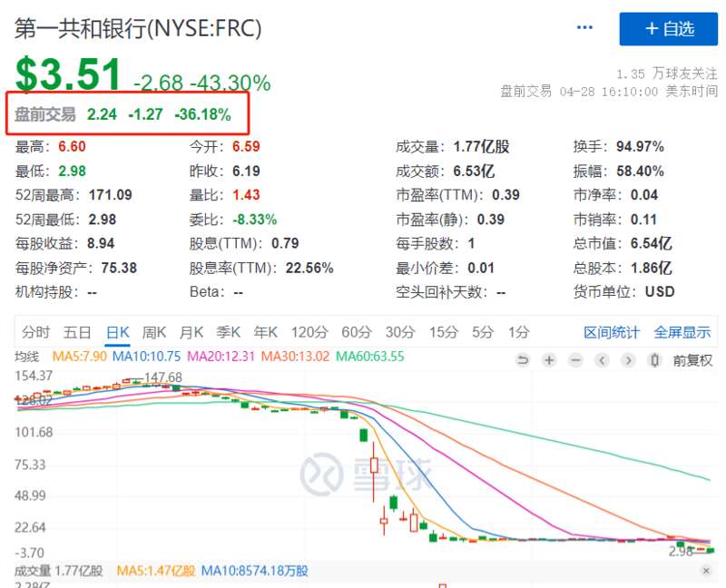726x588 pixels.
Task: Zoom out the chart with minus icon
Action: click(575, 360)
